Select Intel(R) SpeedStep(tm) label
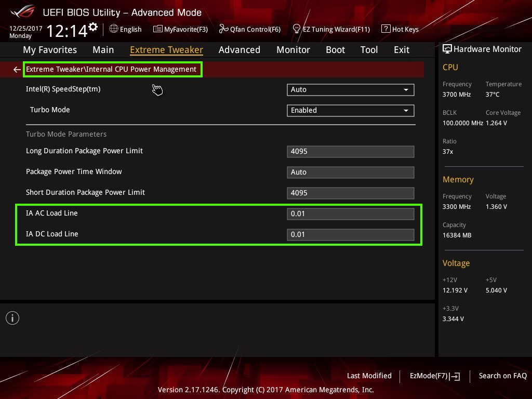532x399 pixels. point(63,89)
